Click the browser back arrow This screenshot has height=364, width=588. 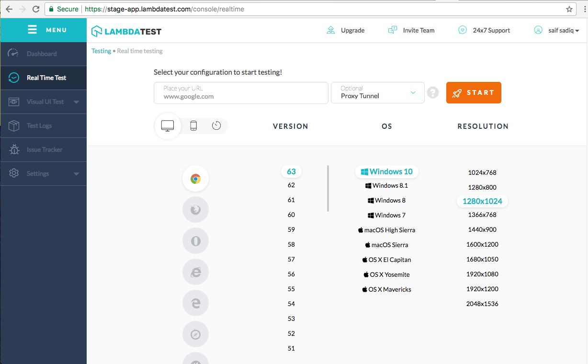pyautogui.click(x=9, y=9)
